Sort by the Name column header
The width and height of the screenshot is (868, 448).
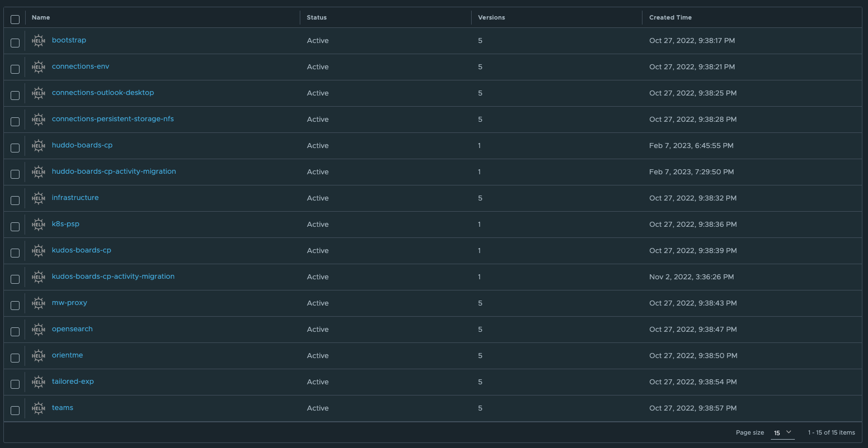[x=41, y=17]
